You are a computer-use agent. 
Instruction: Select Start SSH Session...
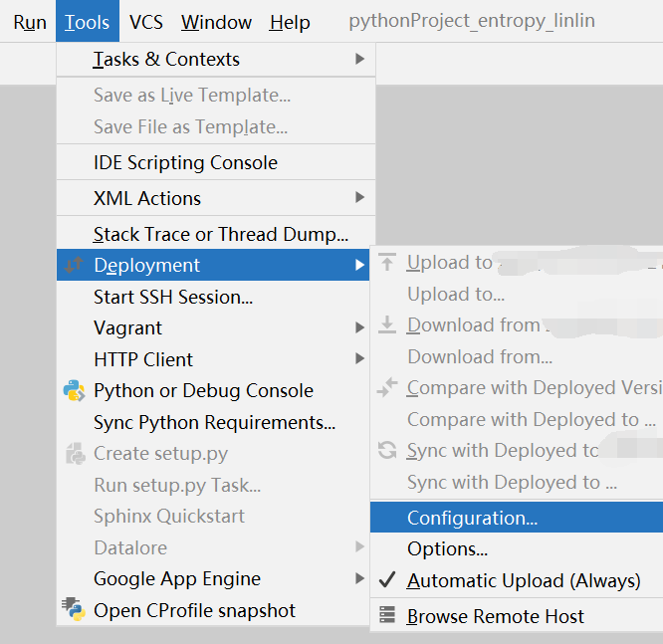[x=213, y=297]
